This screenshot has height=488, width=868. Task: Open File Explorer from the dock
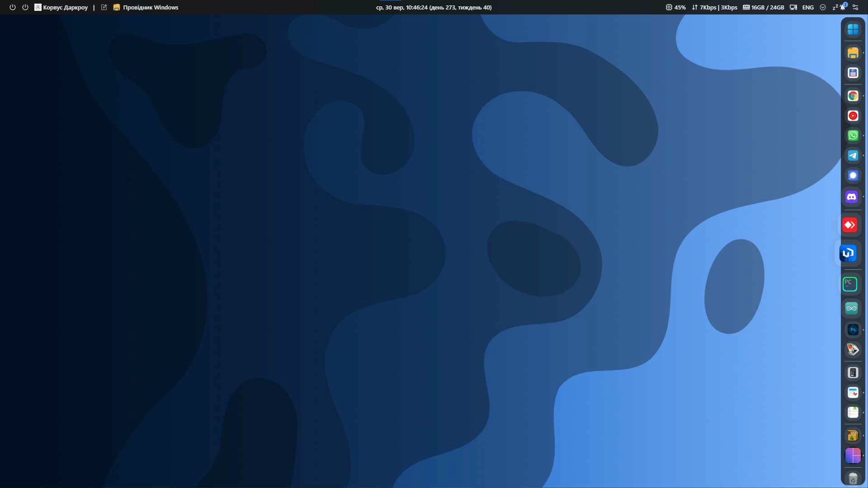[853, 53]
